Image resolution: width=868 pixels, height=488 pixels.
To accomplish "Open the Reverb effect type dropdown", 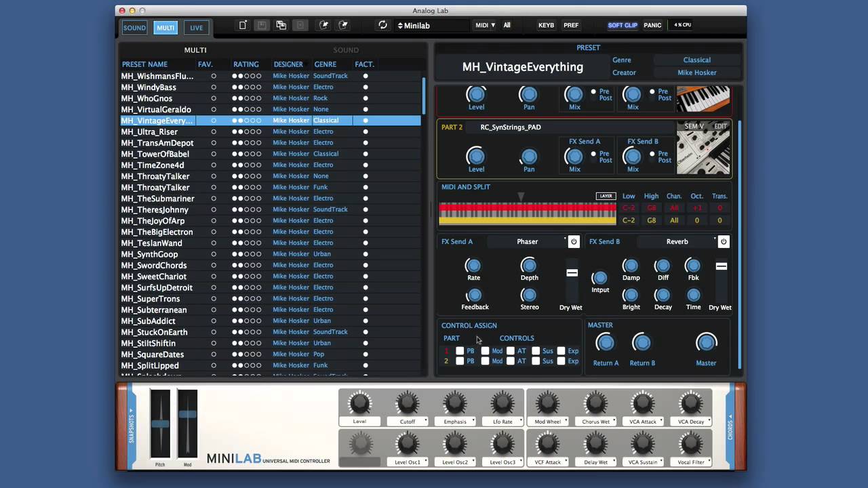I will [677, 241].
